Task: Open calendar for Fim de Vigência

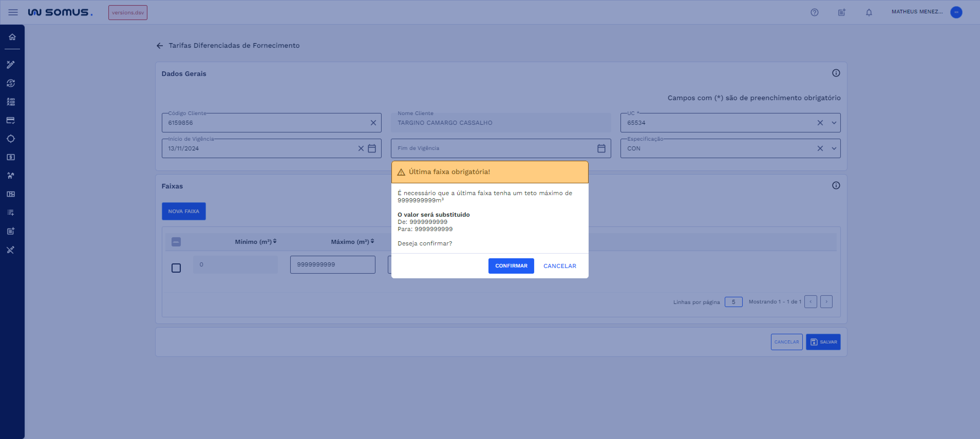Action: click(601, 148)
